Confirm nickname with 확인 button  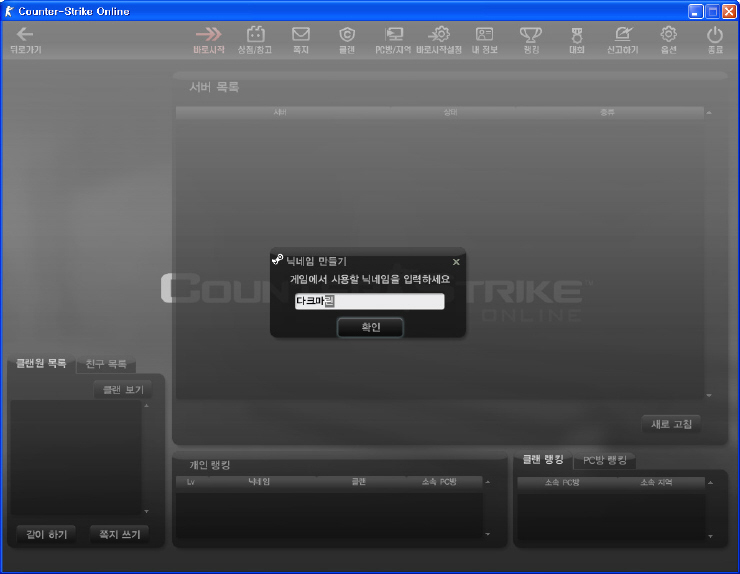pos(370,327)
